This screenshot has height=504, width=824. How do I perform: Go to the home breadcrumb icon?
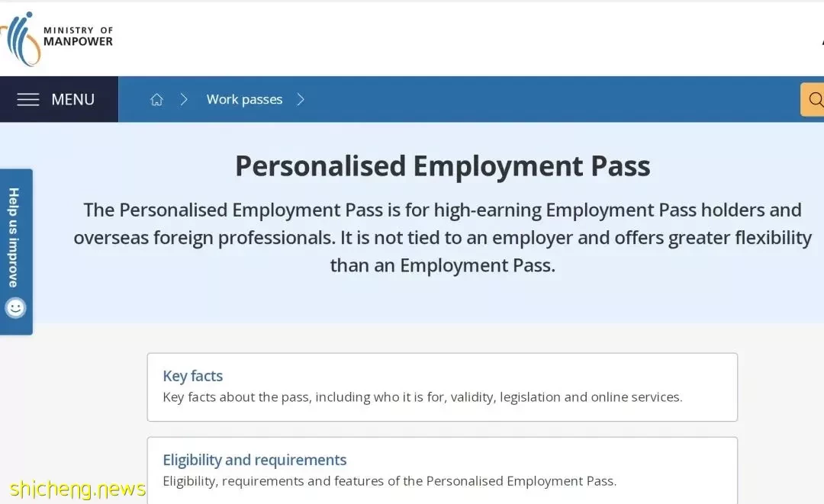click(156, 99)
